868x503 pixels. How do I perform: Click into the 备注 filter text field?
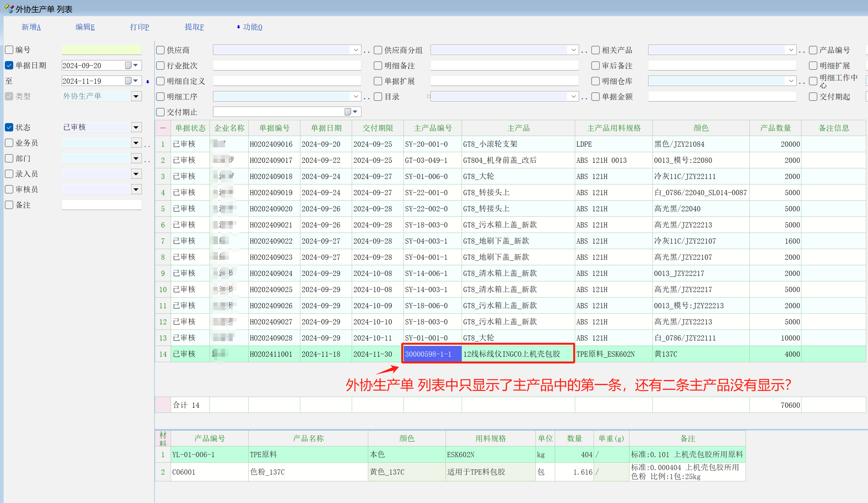[x=102, y=205]
